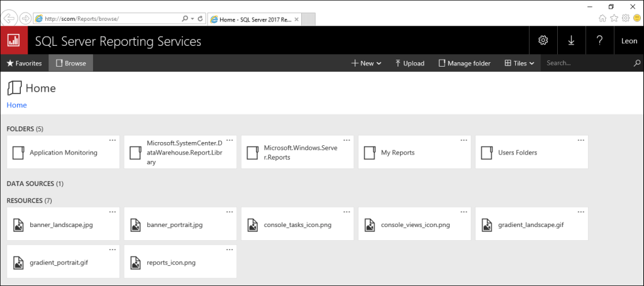Open the Users Folders name label
The width and height of the screenshot is (644, 286).
pos(518,153)
